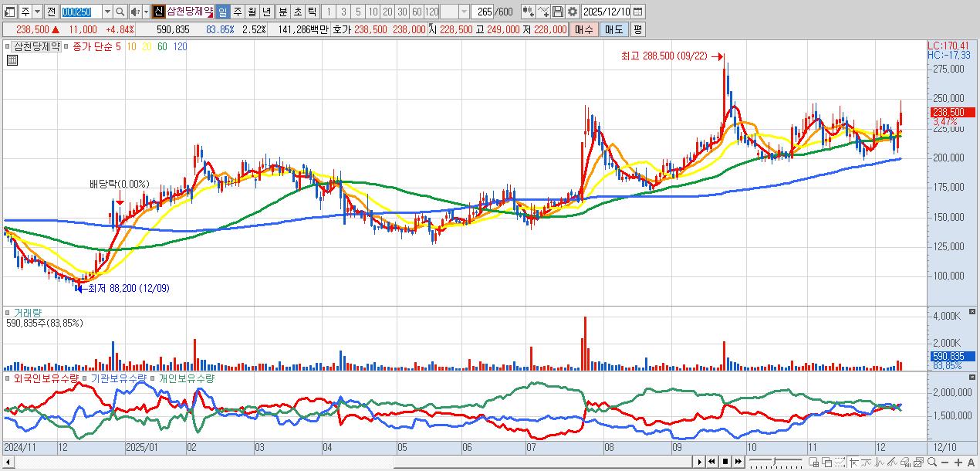Viewport: 980px width, 471px height.
Task: Open the calendar date picker icon
Action: (x=637, y=12)
